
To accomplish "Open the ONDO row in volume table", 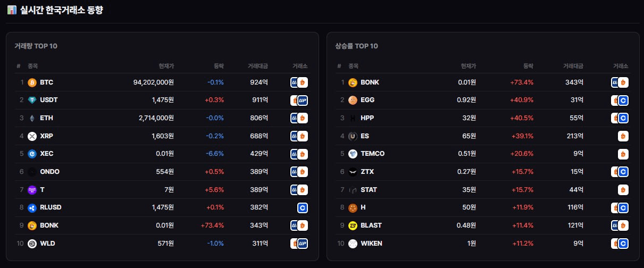I will coord(163,172).
